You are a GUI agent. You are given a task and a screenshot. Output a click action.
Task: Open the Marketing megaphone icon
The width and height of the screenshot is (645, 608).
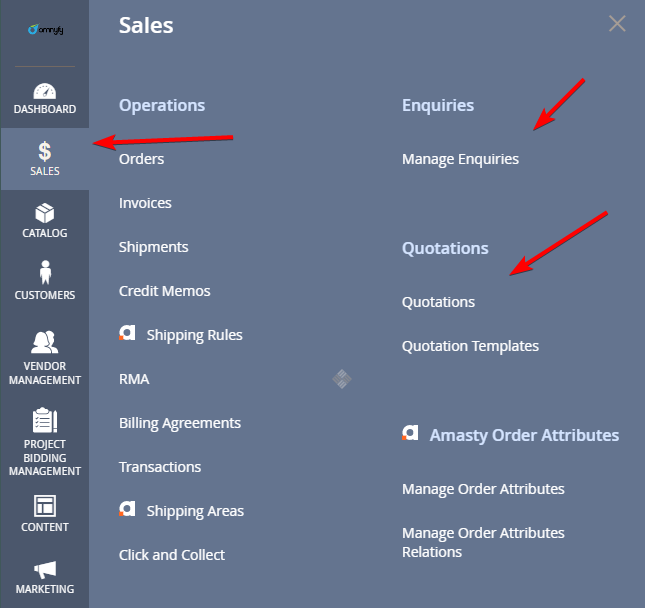44,570
